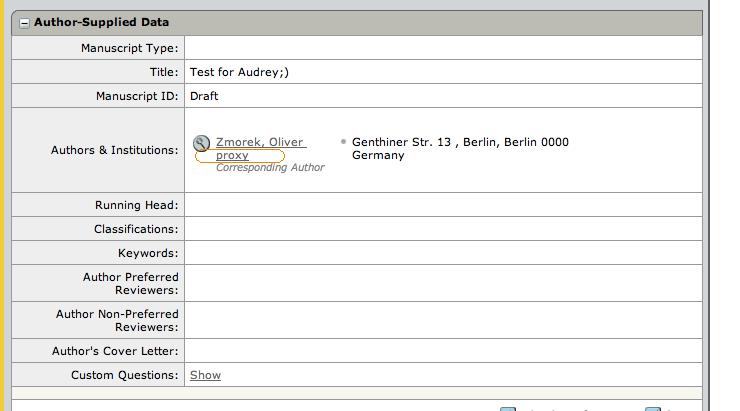
Task: Open the Zmorek, Oliver author link
Action: (x=260, y=142)
